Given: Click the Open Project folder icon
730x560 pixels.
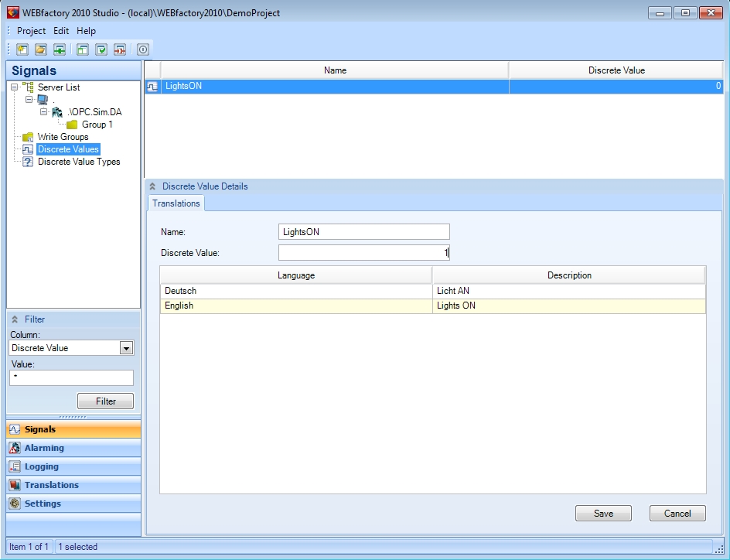Looking at the screenshot, I should [x=41, y=50].
